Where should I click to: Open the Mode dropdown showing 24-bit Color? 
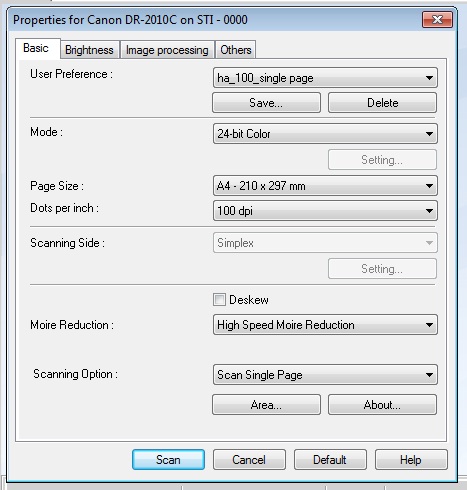[x=325, y=134]
